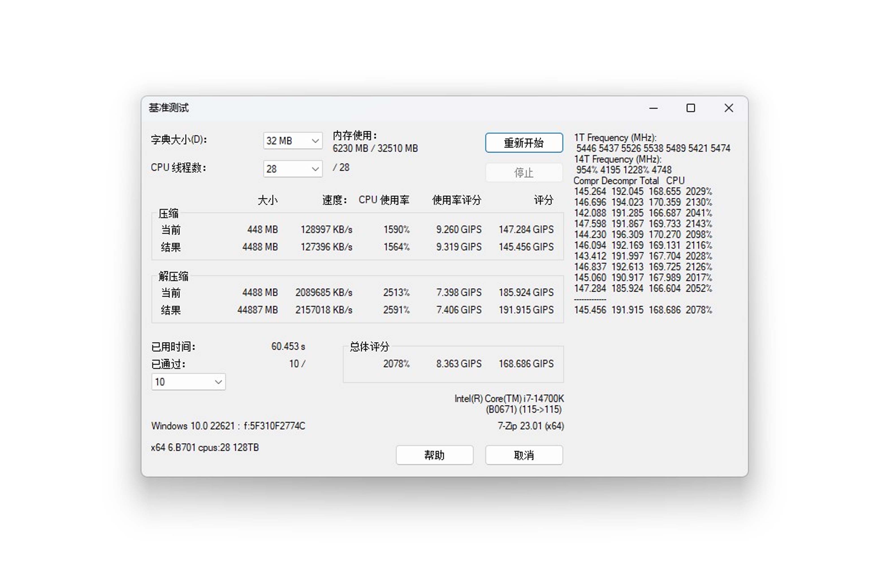Click the 14T Frequency (MHz) label

point(618,159)
